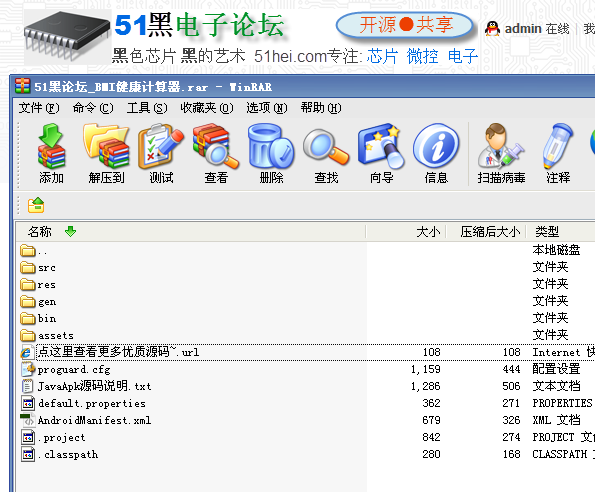Click the admin username link
595x492 pixels.
pyautogui.click(x=523, y=29)
